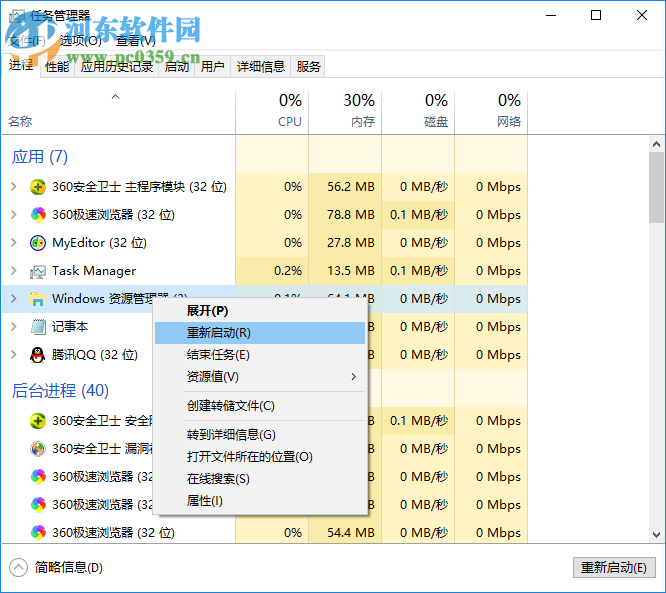666x593 pixels.
Task: Click the 后台进程 (40) group heading
Action: [x=60, y=391]
